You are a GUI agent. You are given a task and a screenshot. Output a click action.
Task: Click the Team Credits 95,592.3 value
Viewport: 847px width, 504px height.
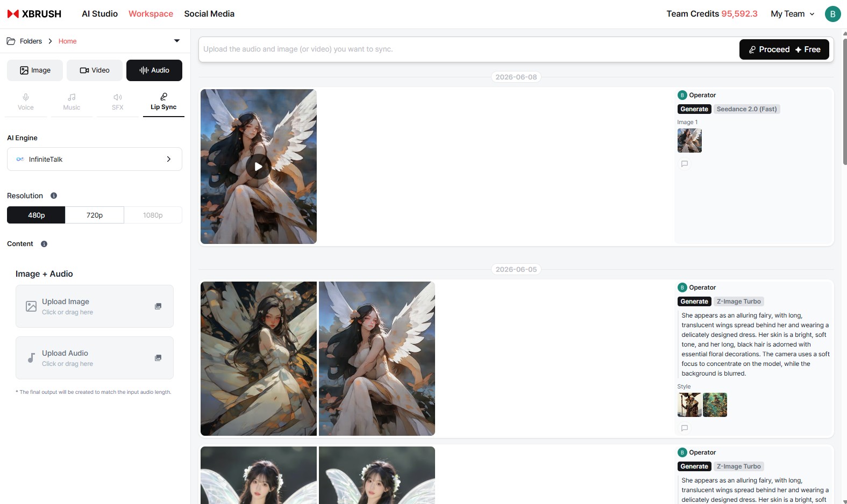tap(739, 14)
